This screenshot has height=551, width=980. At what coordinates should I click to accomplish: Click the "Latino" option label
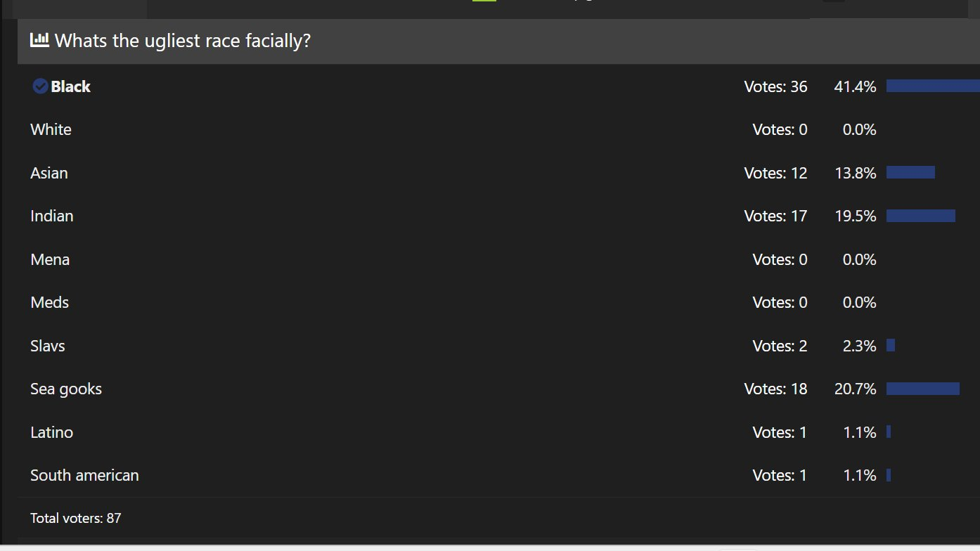click(x=52, y=433)
